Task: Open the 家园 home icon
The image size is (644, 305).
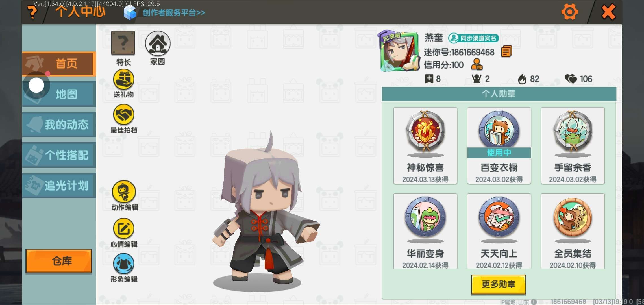Action: (158, 43)
